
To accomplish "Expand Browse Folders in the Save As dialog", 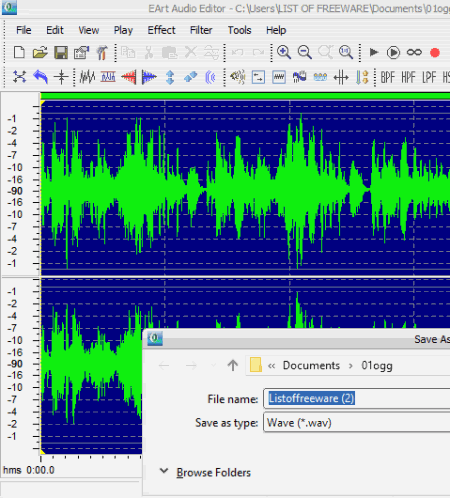I will tap(205, 472).
